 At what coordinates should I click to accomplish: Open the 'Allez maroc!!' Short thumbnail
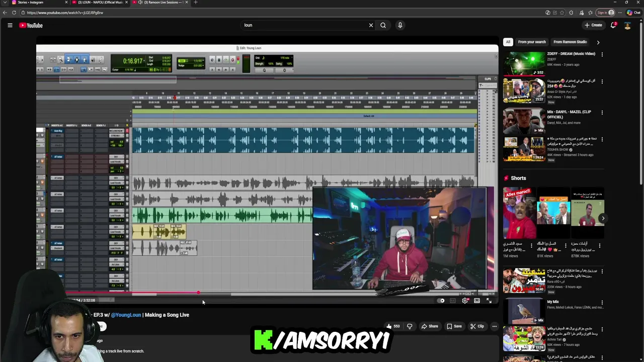(x=519, y=213)
